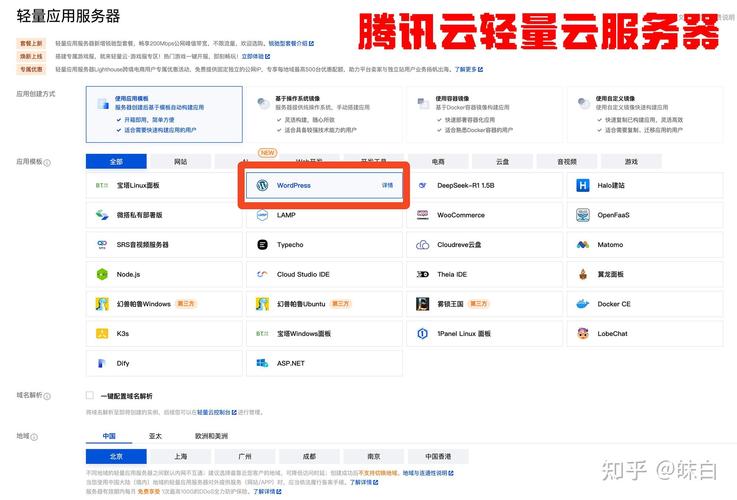Viewport: 737px width, 500px height.
Task: Click the 雾锁王国 game icon
Action: pos(423,304)
